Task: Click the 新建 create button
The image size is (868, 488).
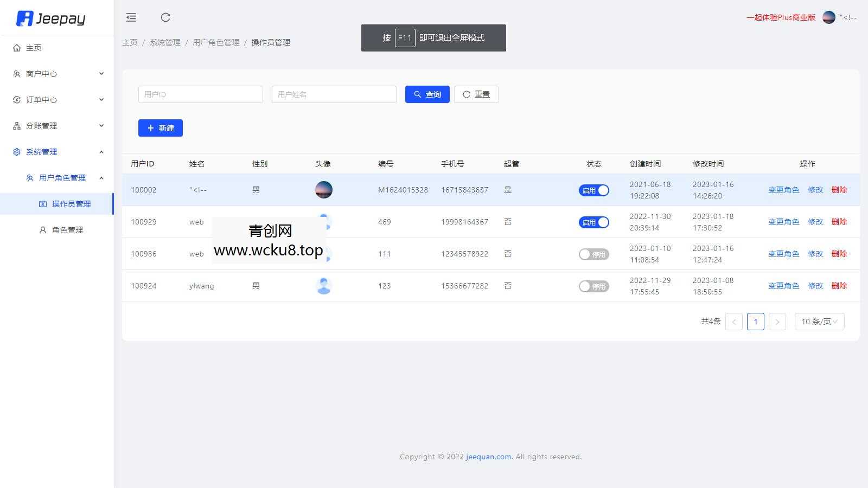Action: click(160, 128)
